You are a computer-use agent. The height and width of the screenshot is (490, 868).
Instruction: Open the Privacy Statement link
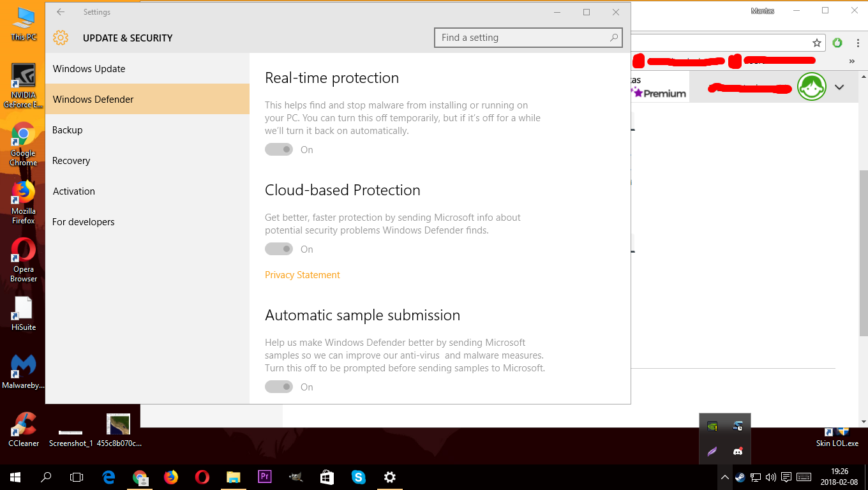(303, 275)
